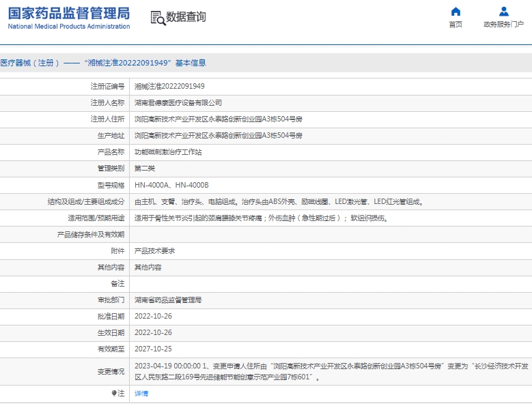
Task: Click the 管理类别 label
Action: [x=111, y=169]
